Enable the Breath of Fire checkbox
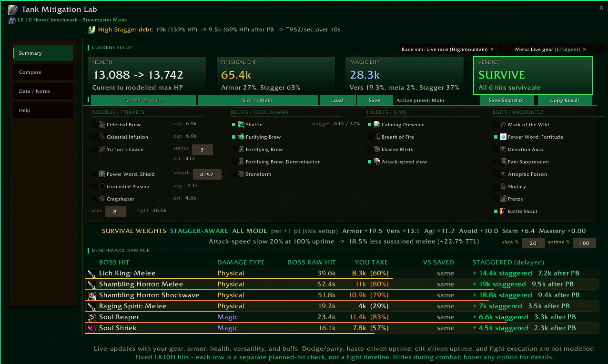Screen dimensions: 608x364 click(x=370, y=137)
